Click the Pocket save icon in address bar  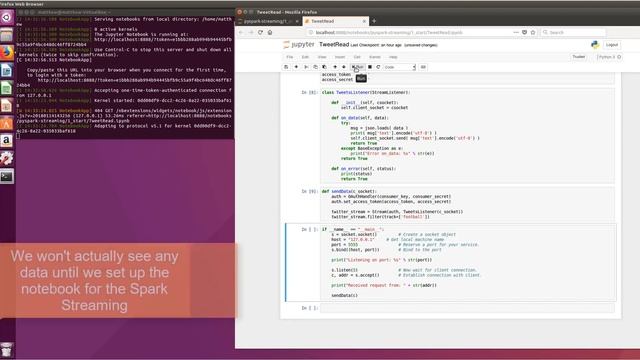coord(524,32)
